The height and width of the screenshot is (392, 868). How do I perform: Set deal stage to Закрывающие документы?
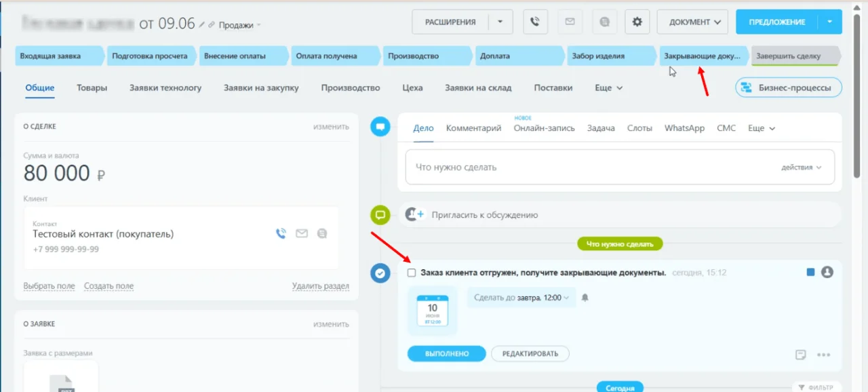[x=704, y=56]
